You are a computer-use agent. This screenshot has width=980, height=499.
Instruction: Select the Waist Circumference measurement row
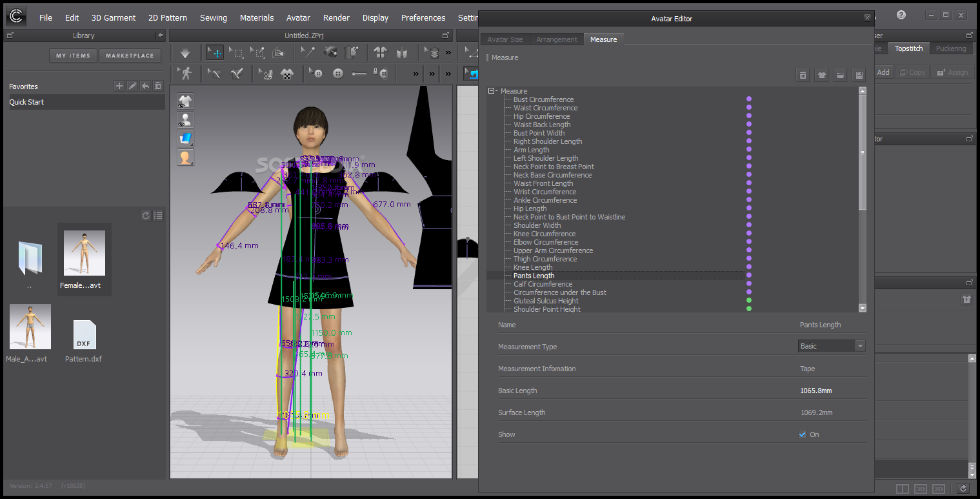point(545,108)
